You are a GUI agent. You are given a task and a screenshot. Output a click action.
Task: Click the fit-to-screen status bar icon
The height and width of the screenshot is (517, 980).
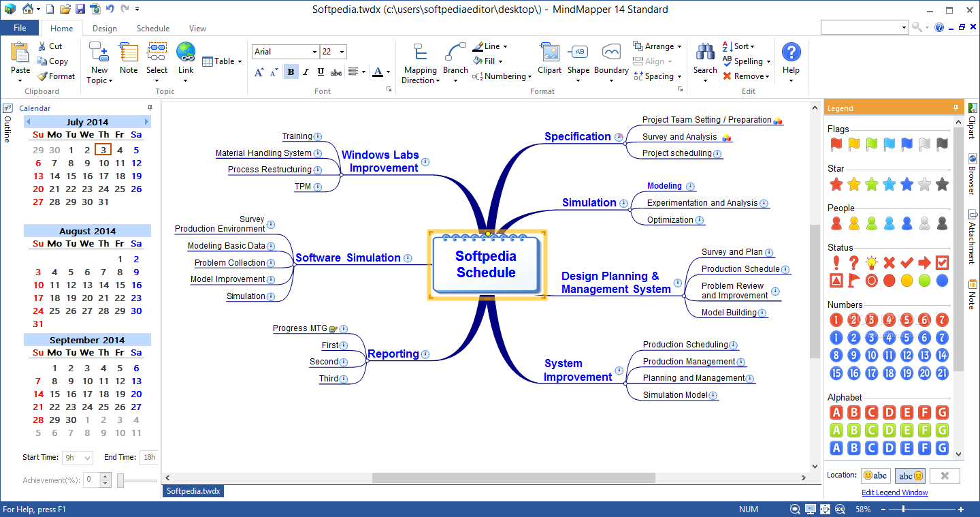click(x=825, y=509)
